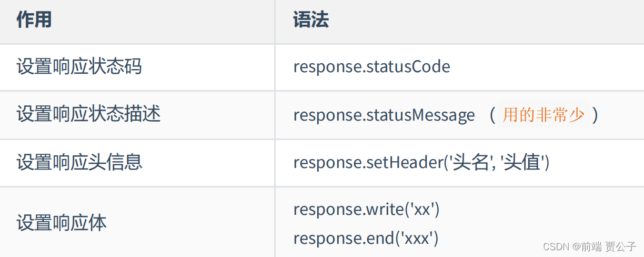Click the @前端 贾公子 author watermark
This screenshot has height=257, width=644.
click(605, 246)
